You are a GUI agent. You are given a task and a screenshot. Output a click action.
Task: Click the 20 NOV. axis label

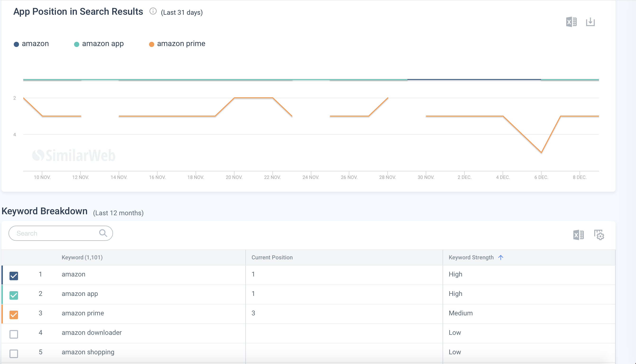click(x=234, y=177)
